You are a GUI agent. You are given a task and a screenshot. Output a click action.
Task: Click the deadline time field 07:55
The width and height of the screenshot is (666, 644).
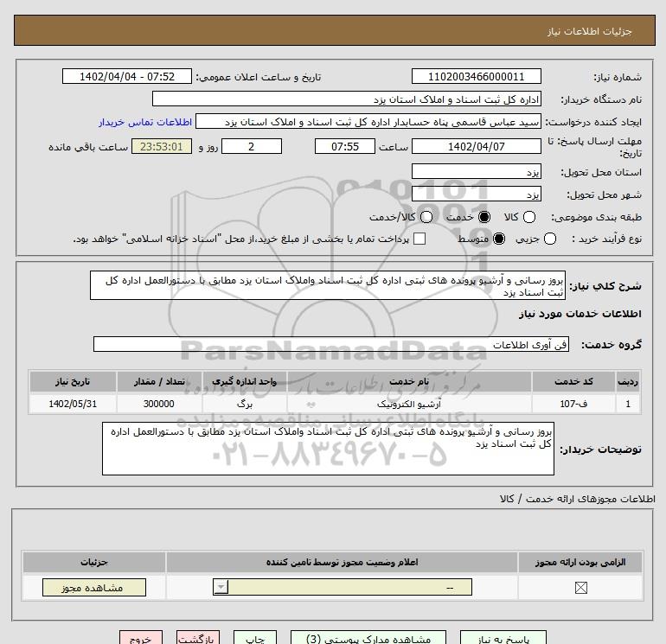[345, 146]
